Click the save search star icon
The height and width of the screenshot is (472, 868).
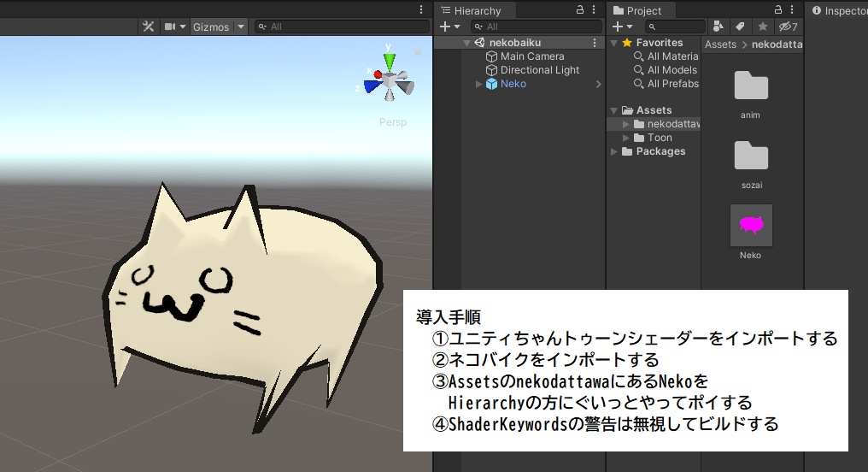[x=762, y=26]
